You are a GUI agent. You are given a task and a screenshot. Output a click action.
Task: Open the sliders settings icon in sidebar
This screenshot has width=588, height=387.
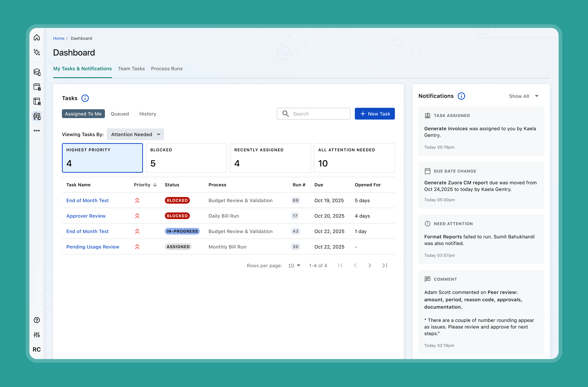pos(37,335)
